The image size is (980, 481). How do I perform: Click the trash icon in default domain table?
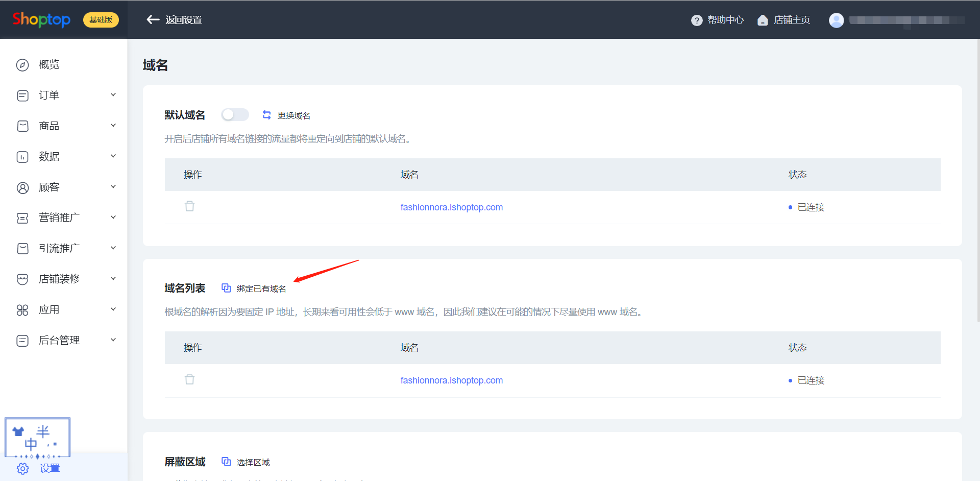189,206
